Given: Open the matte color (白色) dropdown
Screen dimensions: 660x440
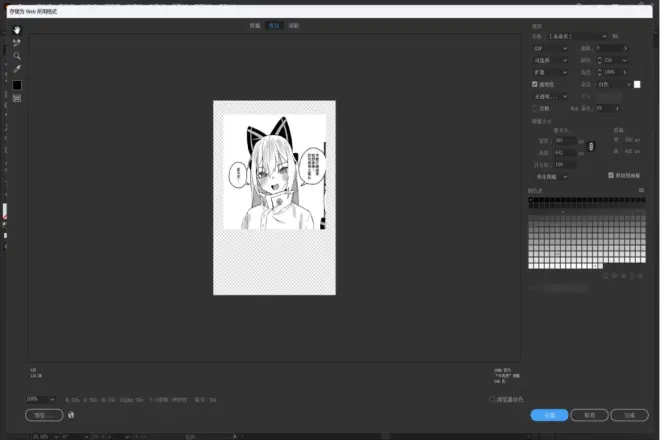Looking at the screenshot, I should click(614, 85).
